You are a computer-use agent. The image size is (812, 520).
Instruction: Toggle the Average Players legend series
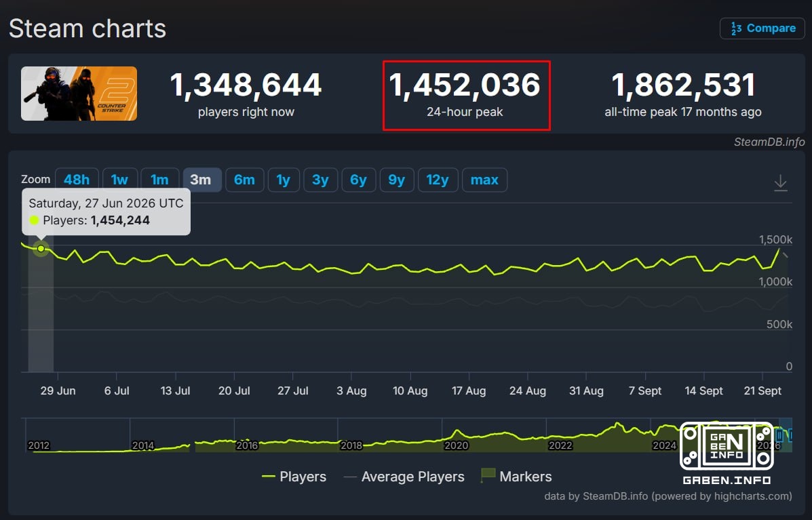pyautogui.click(x=404, y=477)
